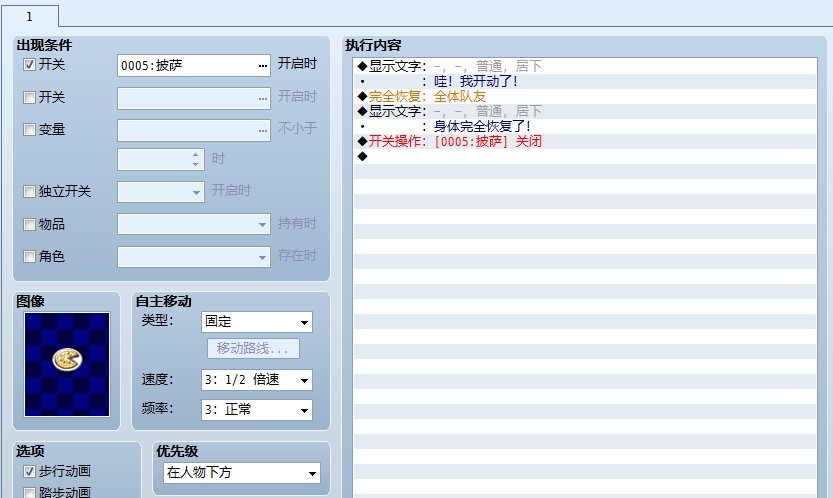Image resolution: width=833 pixels, height=498 pixels.
Task: Select the line 身体完全恢复了！
Action: [585, 126]
